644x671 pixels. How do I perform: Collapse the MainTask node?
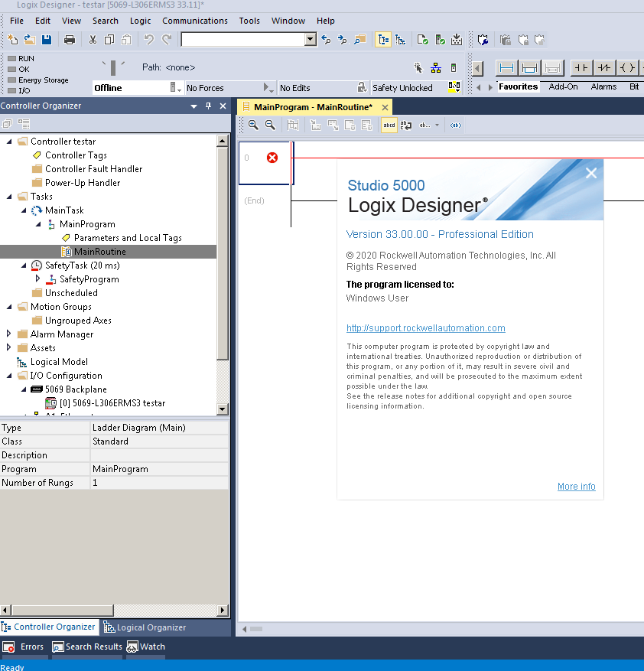(x=24, y=210)
